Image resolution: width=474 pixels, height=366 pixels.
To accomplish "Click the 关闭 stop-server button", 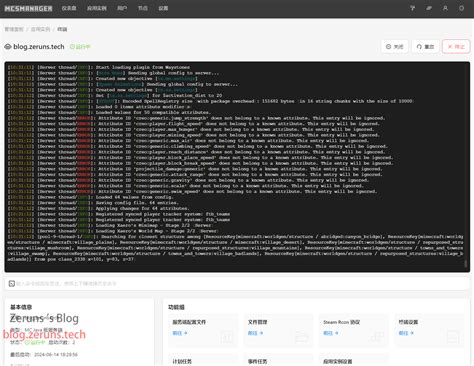I will (395, 47).
